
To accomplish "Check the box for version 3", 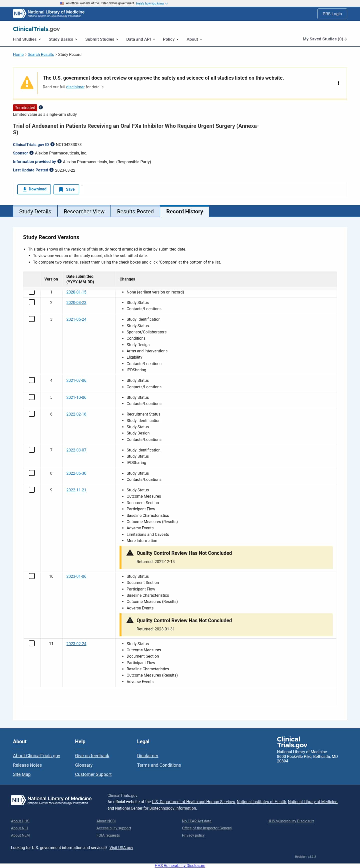I will (x=32, y=319).
